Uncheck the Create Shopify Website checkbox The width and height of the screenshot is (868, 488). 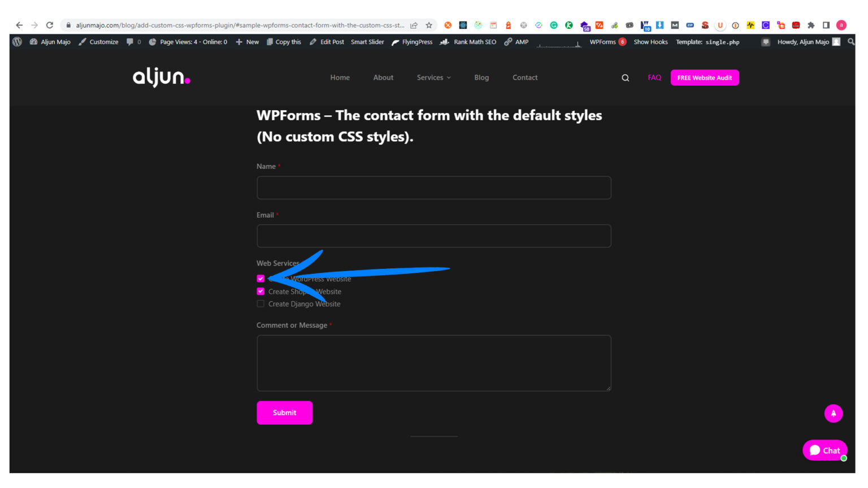[261, 291]
